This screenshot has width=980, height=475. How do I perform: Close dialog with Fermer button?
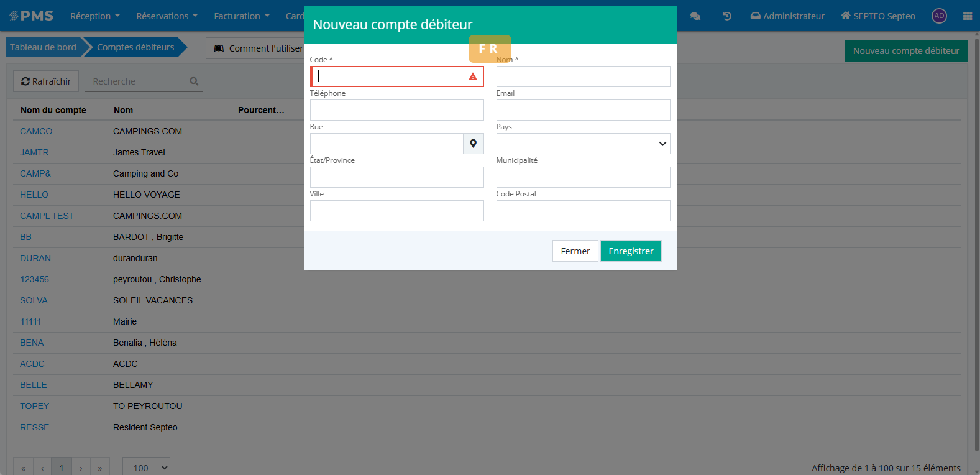click(x=575, y=251)
